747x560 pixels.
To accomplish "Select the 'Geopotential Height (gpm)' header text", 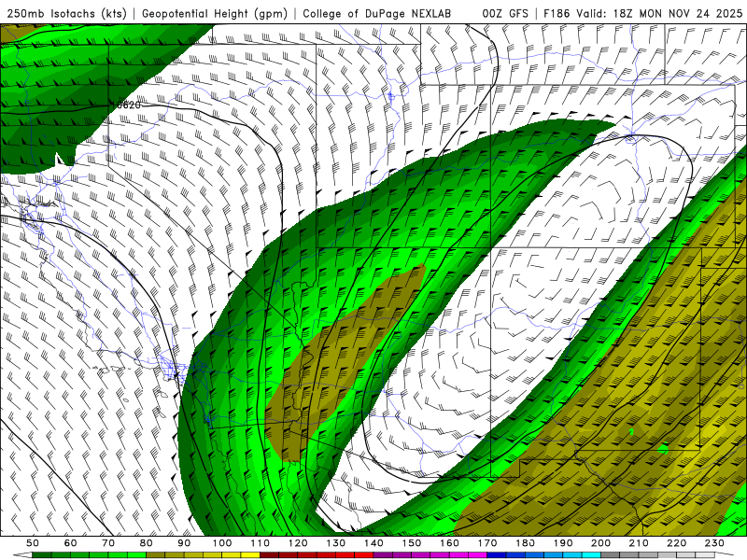I will tap(215, 14).
